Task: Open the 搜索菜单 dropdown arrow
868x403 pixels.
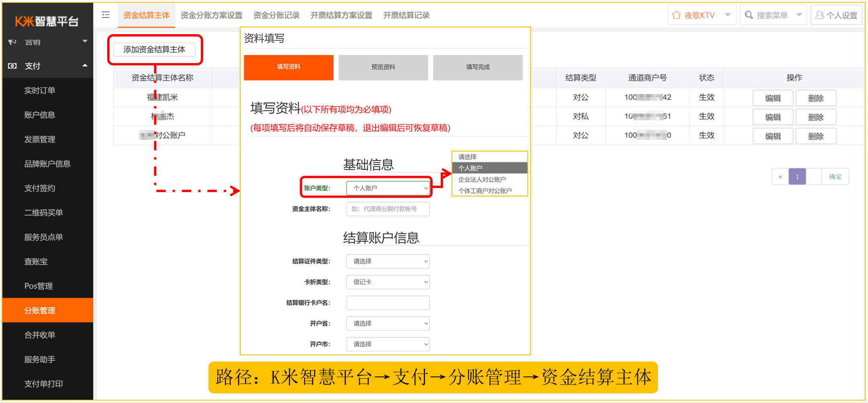Action: (799, 15)
